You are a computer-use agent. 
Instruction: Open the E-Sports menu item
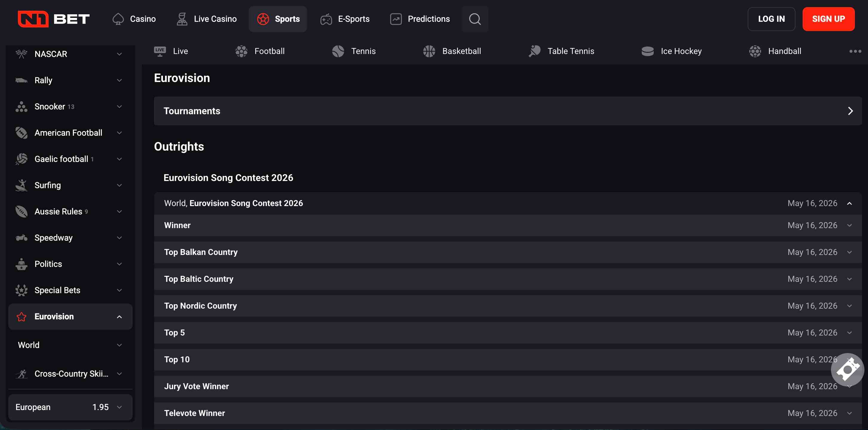[x=345, y=19]
